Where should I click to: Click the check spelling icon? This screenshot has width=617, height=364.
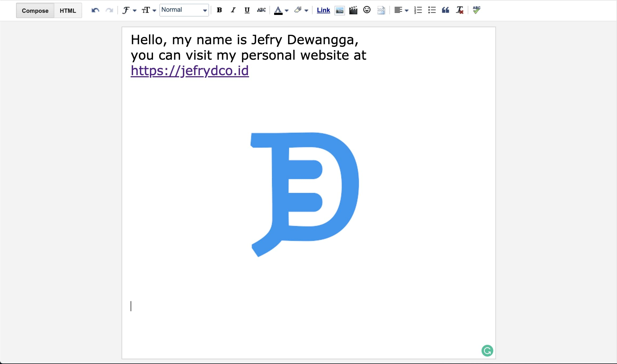[476, 10]
